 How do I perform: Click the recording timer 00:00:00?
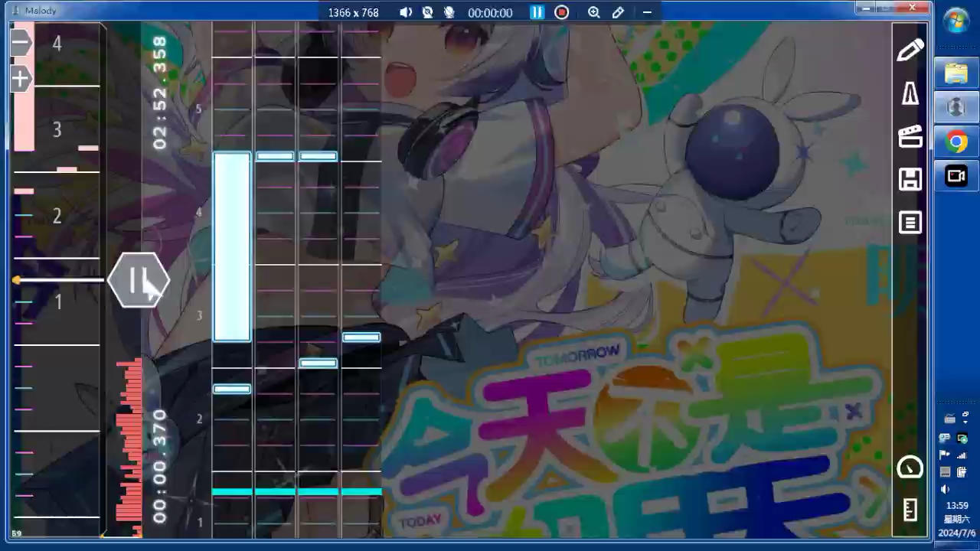490,13
